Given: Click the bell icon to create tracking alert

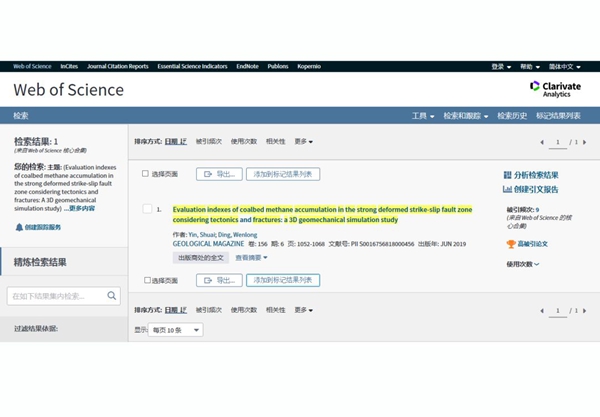Looking at the screenshot, I should (19, 227).
